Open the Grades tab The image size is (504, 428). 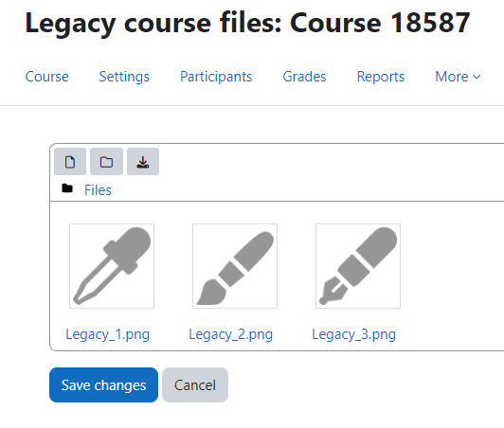pyautogui.click(x=304, y=77)
